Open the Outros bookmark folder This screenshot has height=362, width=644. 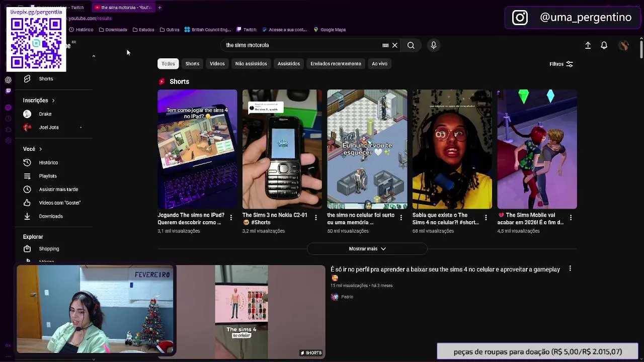pyautogui.click(x=170, y=30)
